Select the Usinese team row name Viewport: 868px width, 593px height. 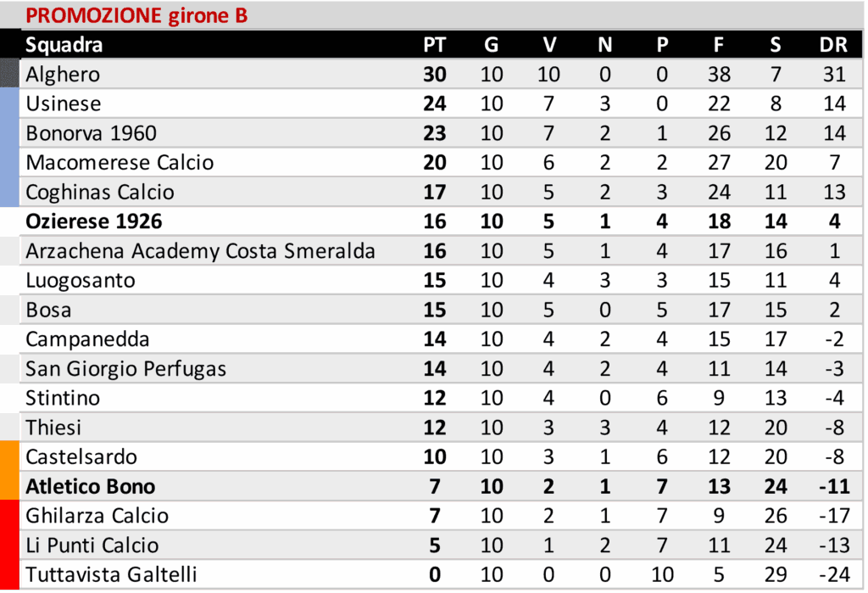coord(64,104)
